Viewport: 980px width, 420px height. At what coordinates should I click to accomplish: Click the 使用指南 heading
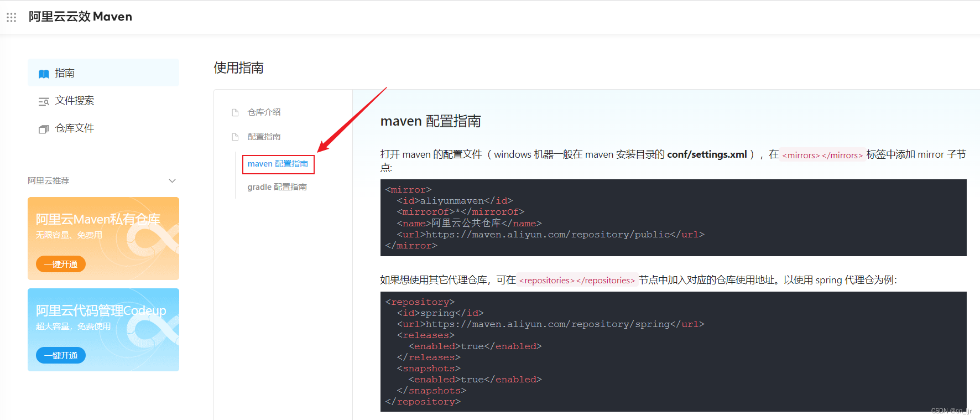tap(239, 68)
